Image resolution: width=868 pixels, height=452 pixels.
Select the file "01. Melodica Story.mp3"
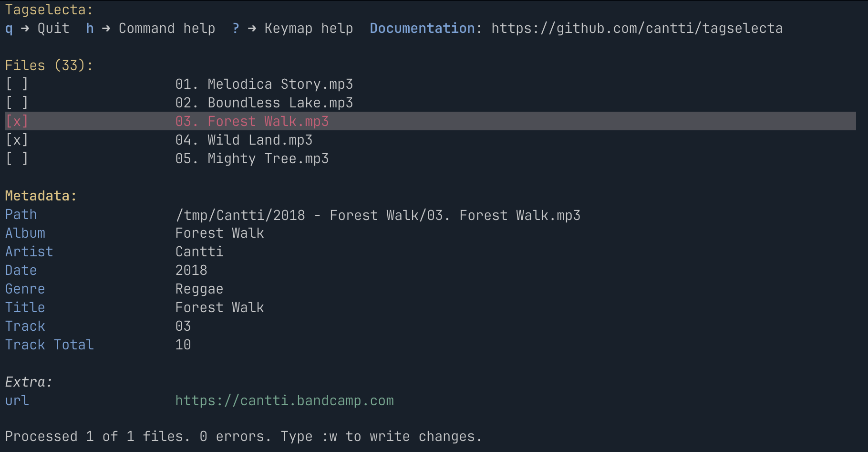pyautogui.click(x=265, y=84)
